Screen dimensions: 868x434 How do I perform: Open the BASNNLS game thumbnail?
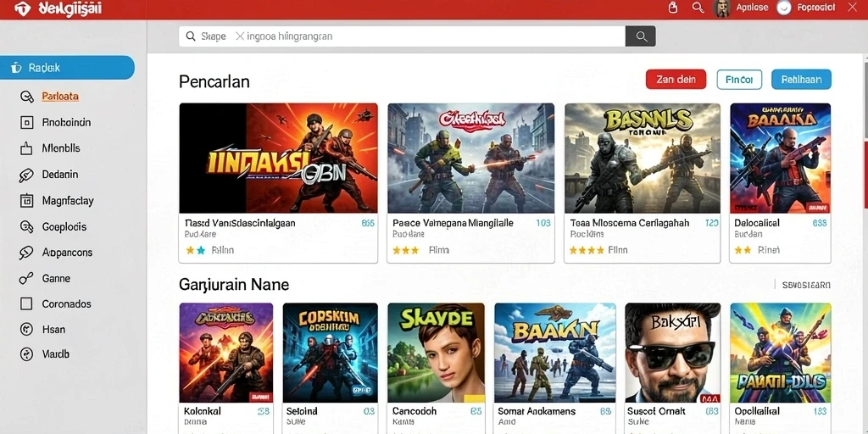pyautogui.click(x=643, y=158)
